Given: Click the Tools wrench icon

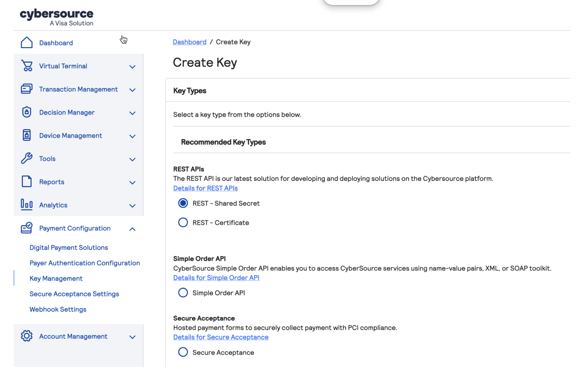Looking at the screenshot, I should click(x=26, y=158).
